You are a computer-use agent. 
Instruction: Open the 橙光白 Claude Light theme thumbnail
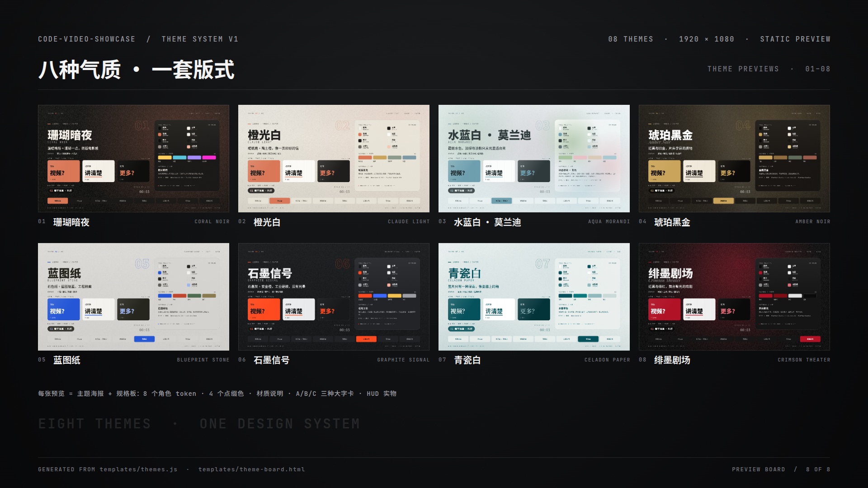[334, 159]
